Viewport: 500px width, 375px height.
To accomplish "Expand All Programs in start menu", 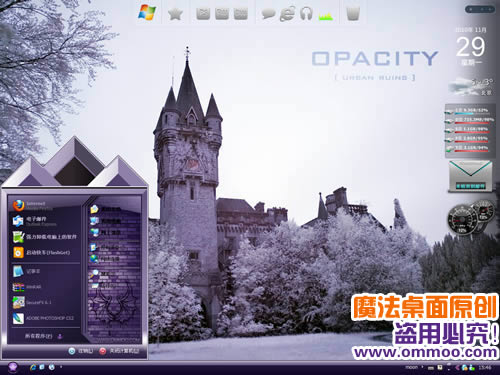I will tap(43, 336).
